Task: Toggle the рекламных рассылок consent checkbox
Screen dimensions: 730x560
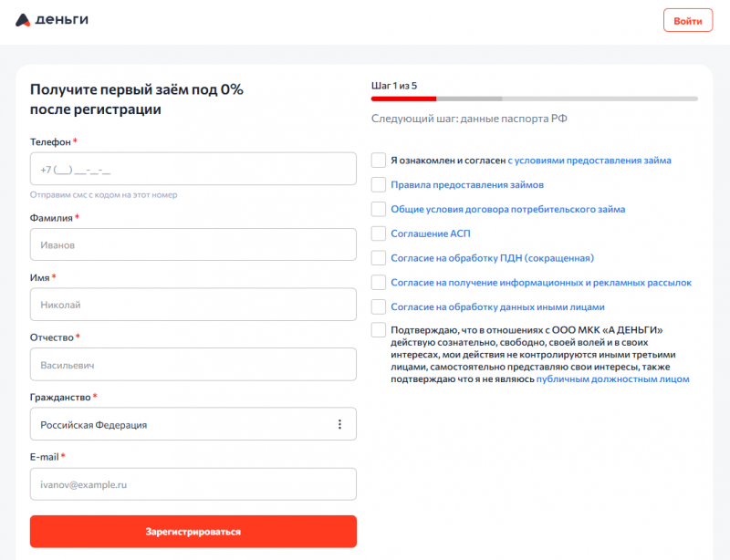Action: click(379, 283)
